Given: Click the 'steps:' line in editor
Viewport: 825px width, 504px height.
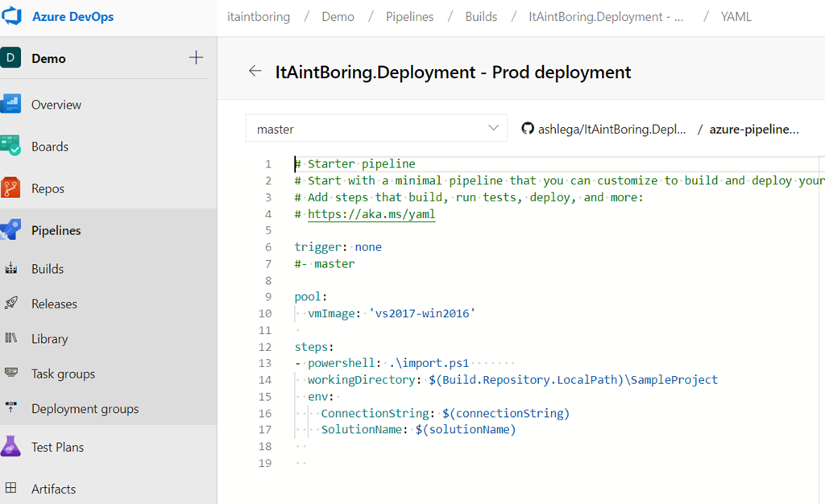Looking at the screenshot, I should tap(314, 347).
